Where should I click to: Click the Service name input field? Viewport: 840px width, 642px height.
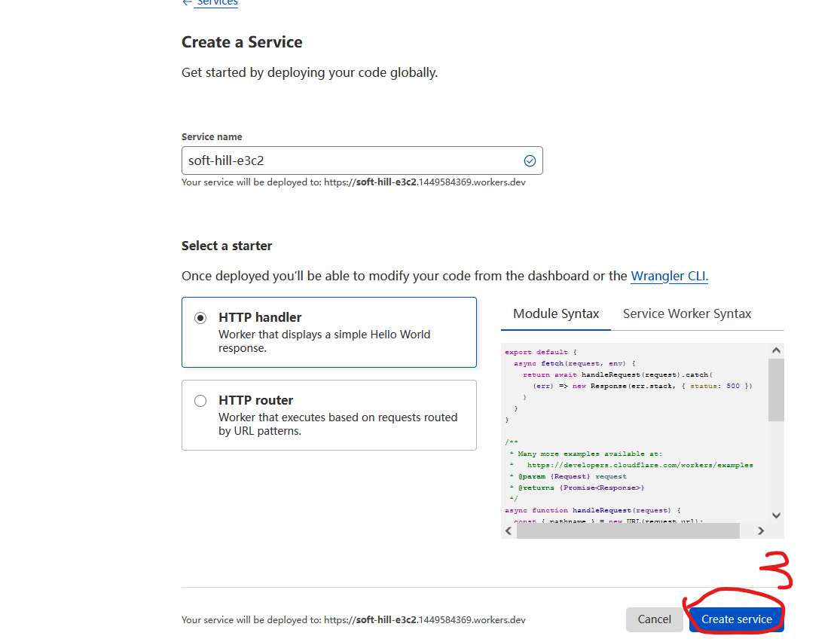pyautogui.click(x=350, y=160)
